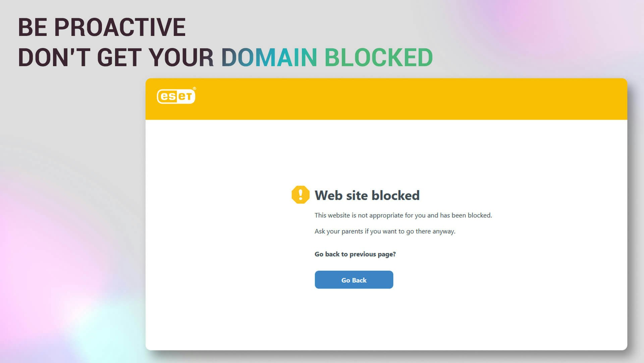Click the registered trademark symbol beside ESET logo

pyautogui.click(x=195, y=89)
